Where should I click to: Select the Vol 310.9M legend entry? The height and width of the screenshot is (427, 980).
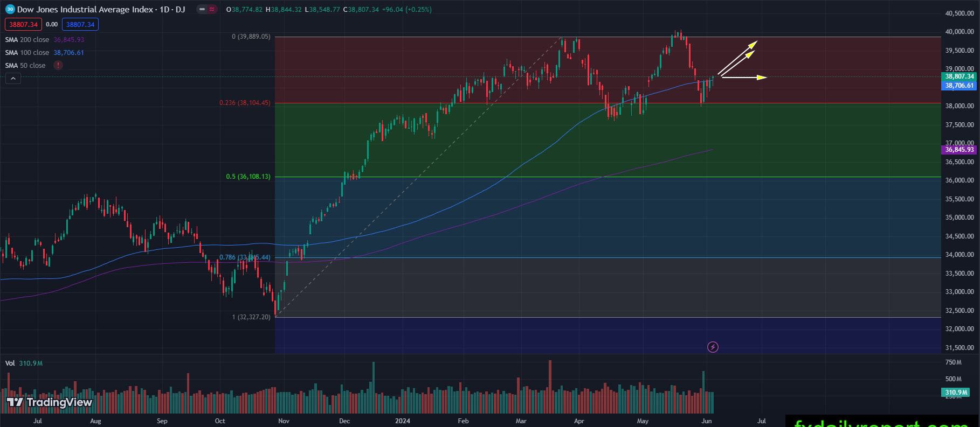coord(24,363)
